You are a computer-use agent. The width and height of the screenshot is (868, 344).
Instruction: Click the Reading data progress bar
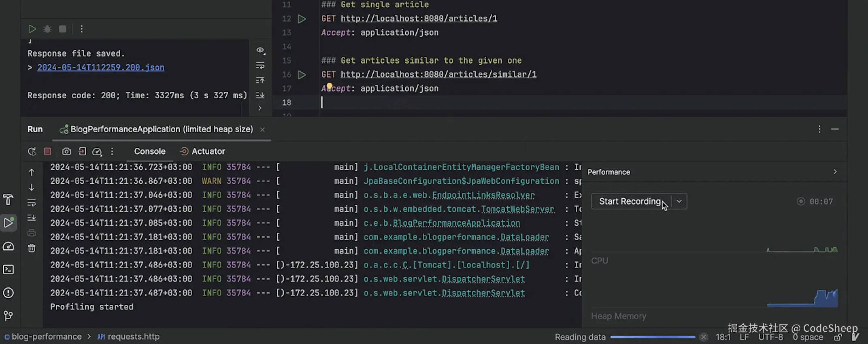[653, 337]
